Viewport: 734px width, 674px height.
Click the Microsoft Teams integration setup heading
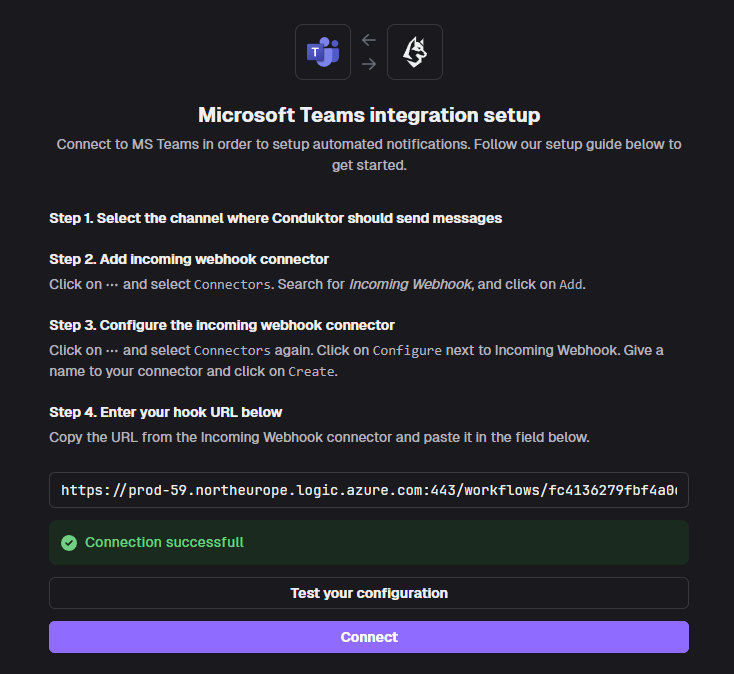369,115
